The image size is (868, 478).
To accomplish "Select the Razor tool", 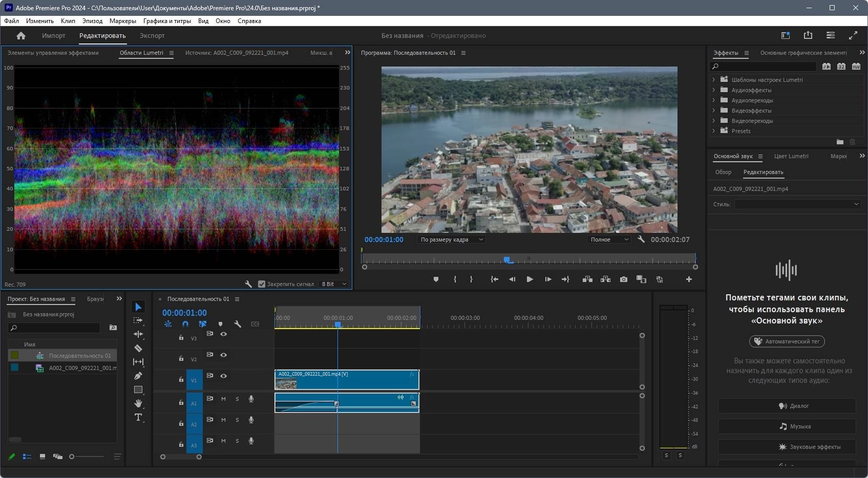I will click(x=138, y=348).
